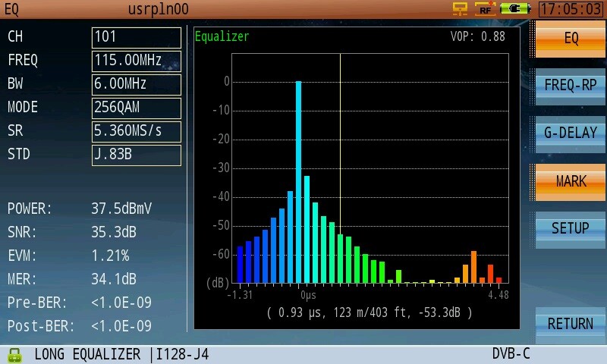Switch to FREQ-RP view
607x364 pixels.
click(x=571, y=86)
